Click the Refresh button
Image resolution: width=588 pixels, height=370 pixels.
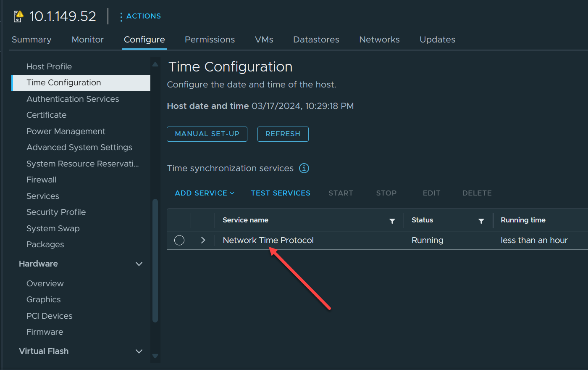(283, 134)
